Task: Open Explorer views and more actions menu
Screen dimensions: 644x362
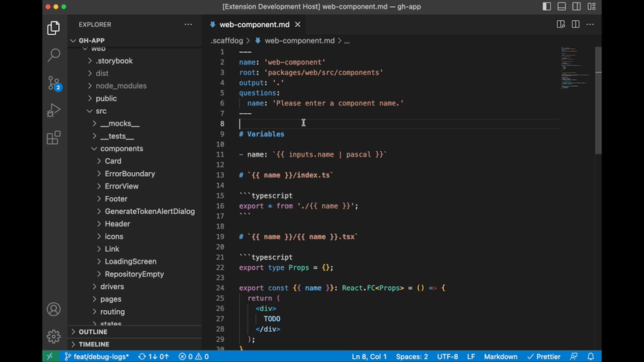Action: (188, 25)
